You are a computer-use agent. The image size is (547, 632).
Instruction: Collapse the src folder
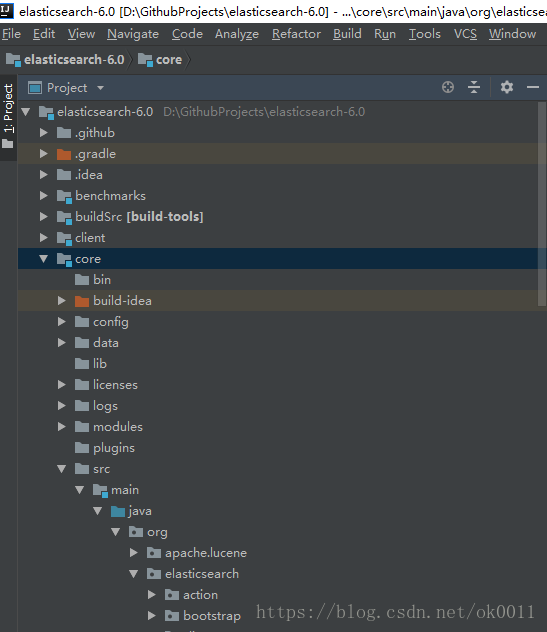62,469
